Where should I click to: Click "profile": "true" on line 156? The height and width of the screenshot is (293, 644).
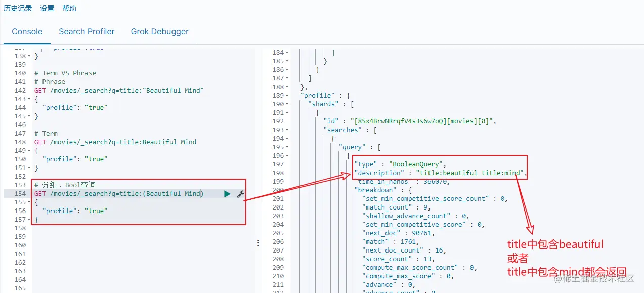click(75, 211)
